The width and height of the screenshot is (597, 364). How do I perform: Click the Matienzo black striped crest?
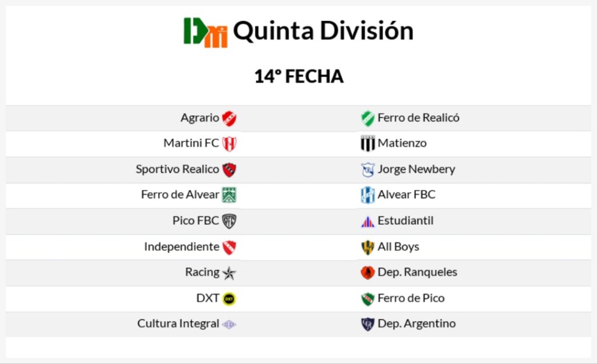pyautogui.click(x=367, y=144)
